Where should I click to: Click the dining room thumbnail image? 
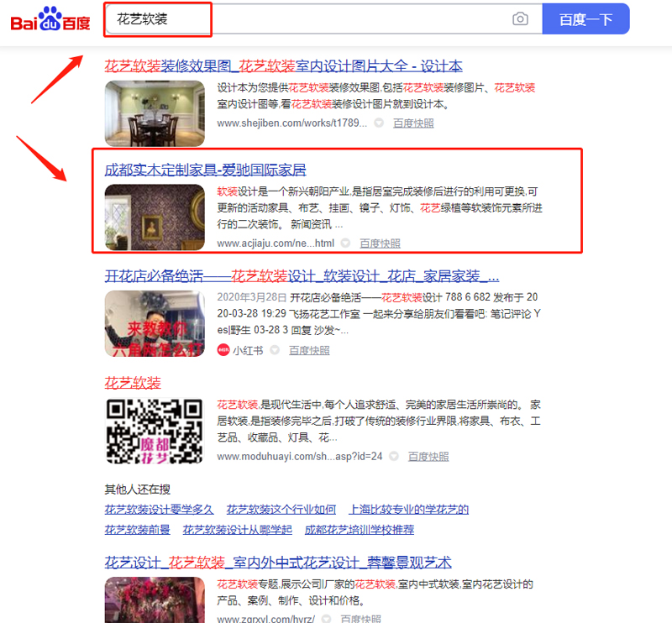point(155,113)
